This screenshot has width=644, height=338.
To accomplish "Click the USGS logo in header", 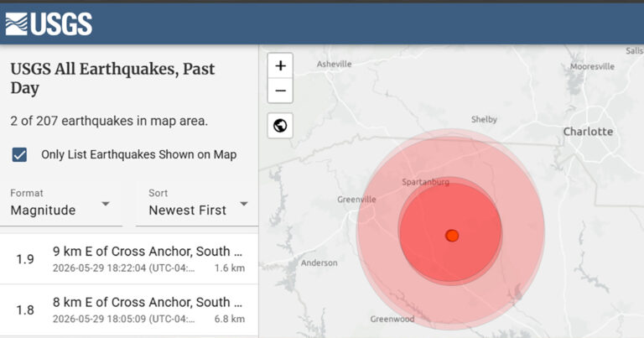I will pyautogui.click(x=49, y=23).
